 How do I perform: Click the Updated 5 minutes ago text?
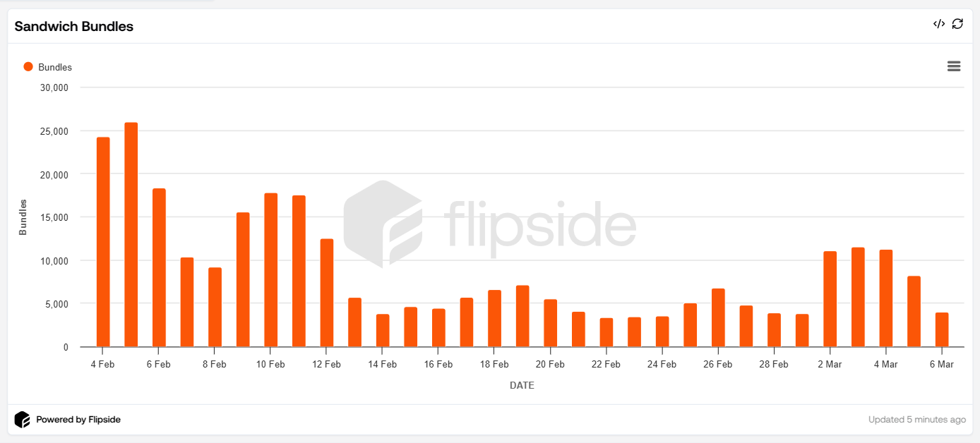[916, 420]
